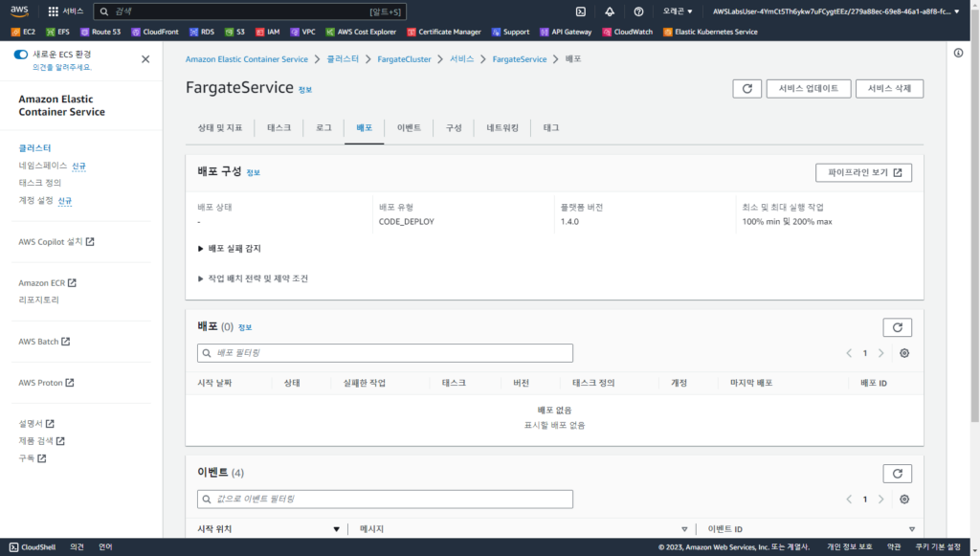Refresh the FargateService page
This screenshot has width=980, height=556.
coord(746,89)
